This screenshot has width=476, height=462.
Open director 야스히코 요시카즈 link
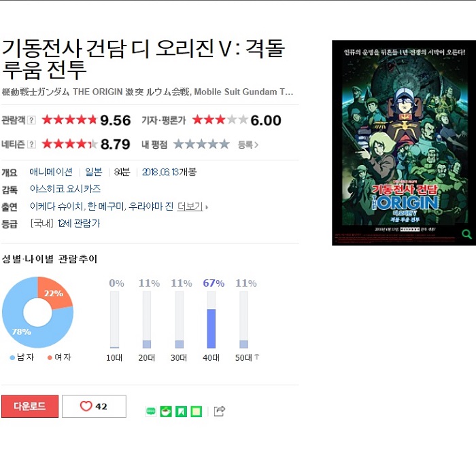pyautogui.click(x=65, y=189)
